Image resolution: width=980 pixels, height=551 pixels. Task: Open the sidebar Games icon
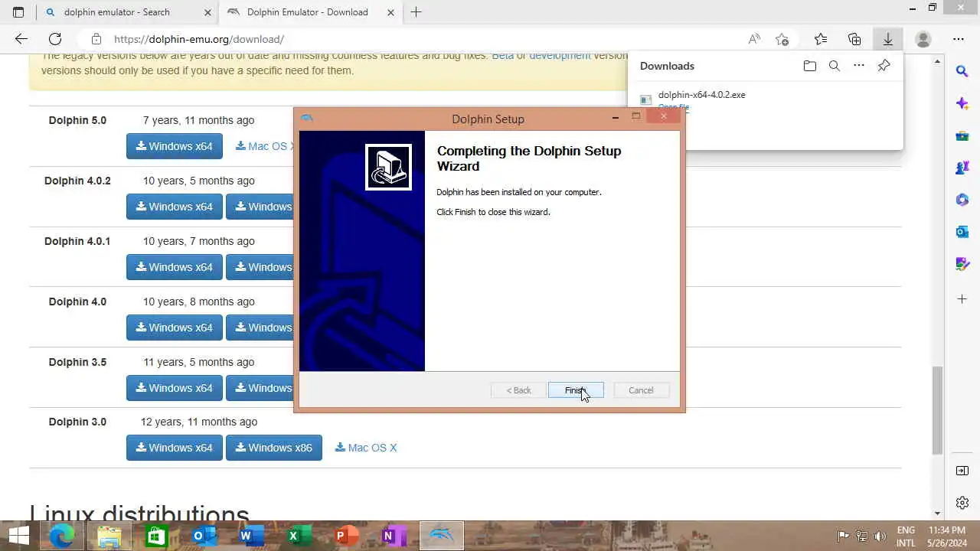962,168
